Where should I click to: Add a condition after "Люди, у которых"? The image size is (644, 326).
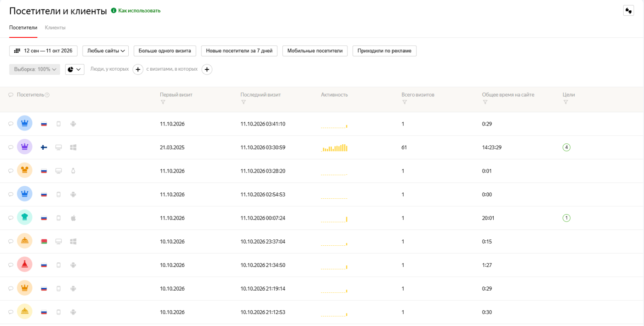click(138, 69)
